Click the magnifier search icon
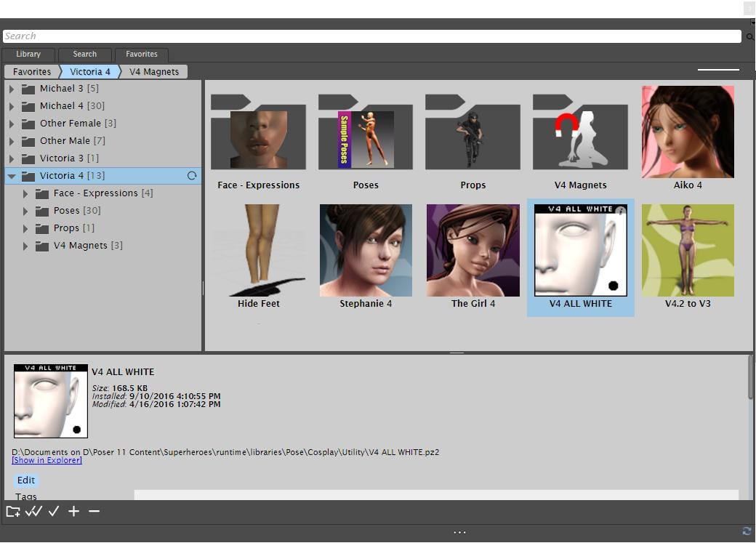 tap(749, 36)
